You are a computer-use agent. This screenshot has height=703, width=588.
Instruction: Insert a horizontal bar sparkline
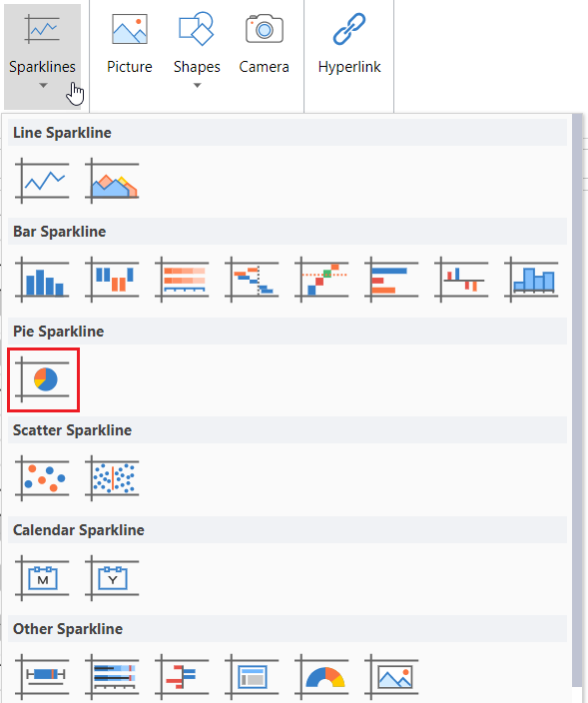(391, 280)
